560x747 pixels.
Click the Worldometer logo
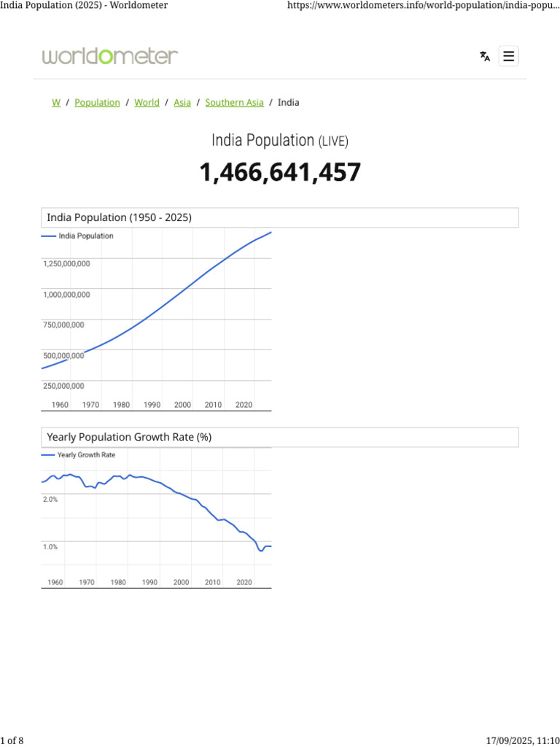coord(110,56)
